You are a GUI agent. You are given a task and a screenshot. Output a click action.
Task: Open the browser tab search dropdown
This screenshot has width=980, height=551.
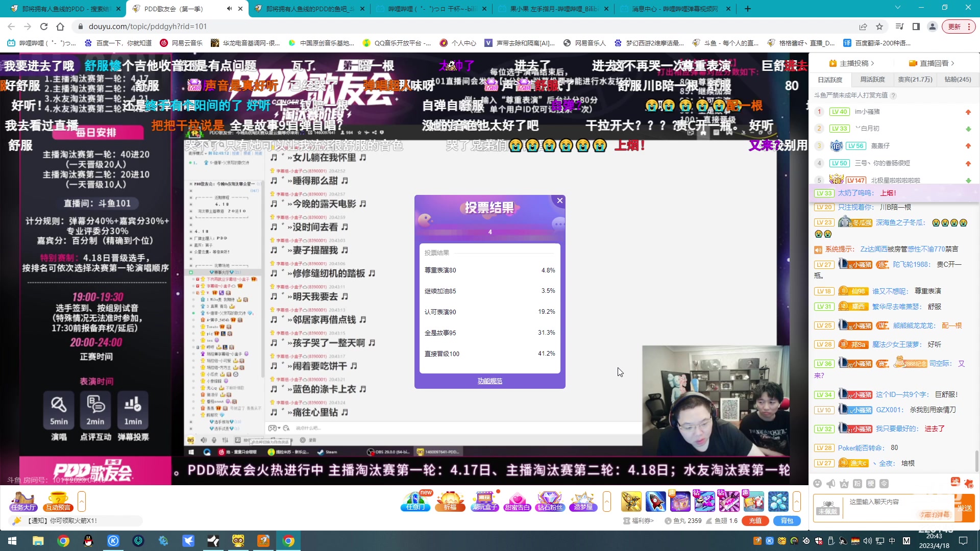[898, 8]
